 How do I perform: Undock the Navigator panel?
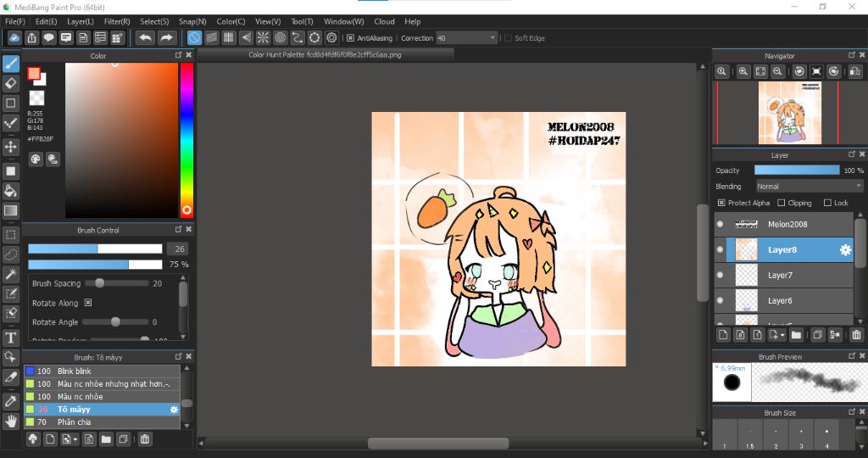tap(852, 55)
